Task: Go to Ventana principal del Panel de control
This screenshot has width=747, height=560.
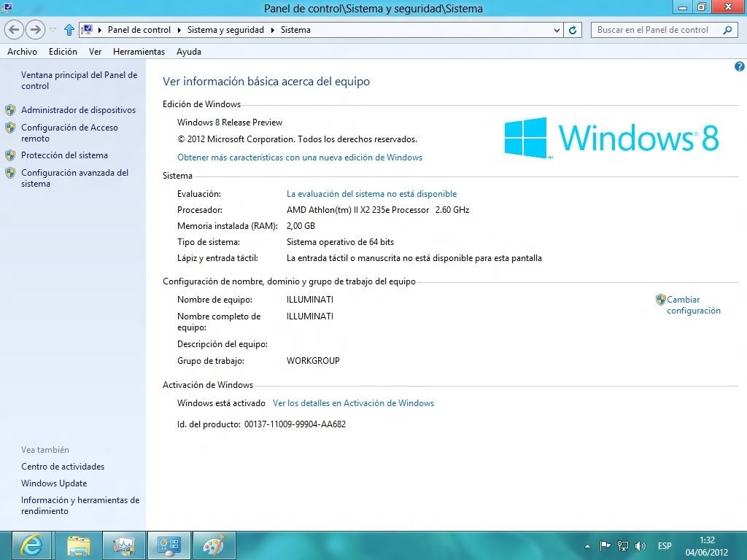Action: pos(79,80)
